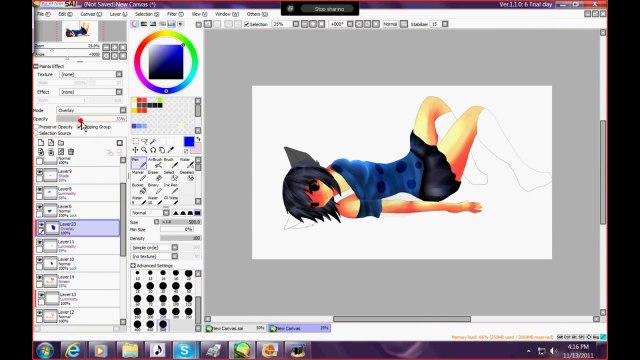Select the Brush tool
This screenshot has width=640, height=360.
coord(171,163)
